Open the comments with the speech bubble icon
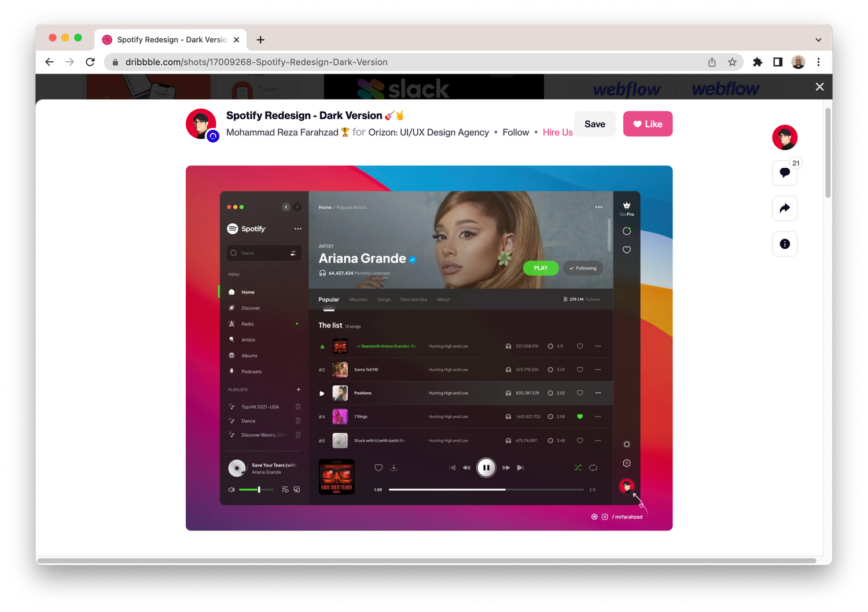 point(785,172)
